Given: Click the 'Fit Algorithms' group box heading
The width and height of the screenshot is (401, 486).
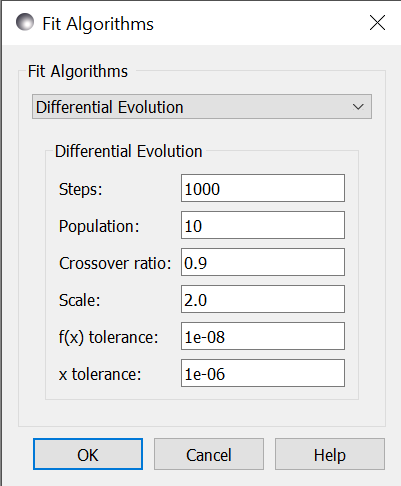Looking at the screenshot, I should (x=78, y=71).
